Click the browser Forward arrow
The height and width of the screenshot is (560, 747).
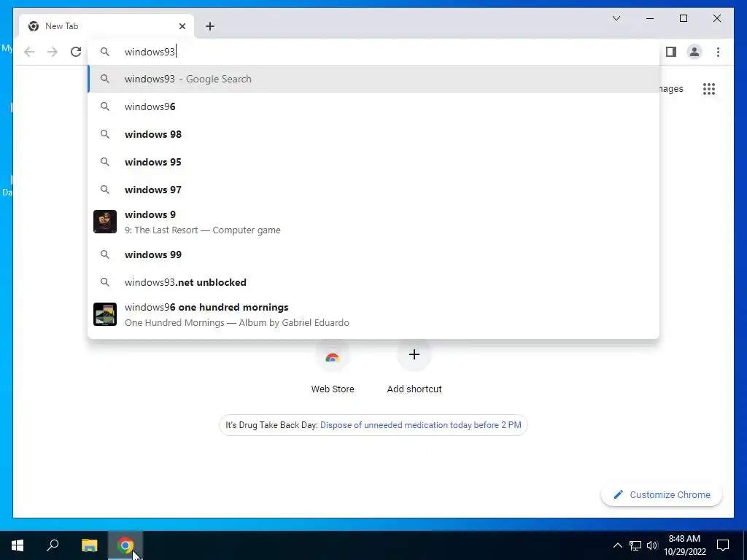[x=53, y=52]
